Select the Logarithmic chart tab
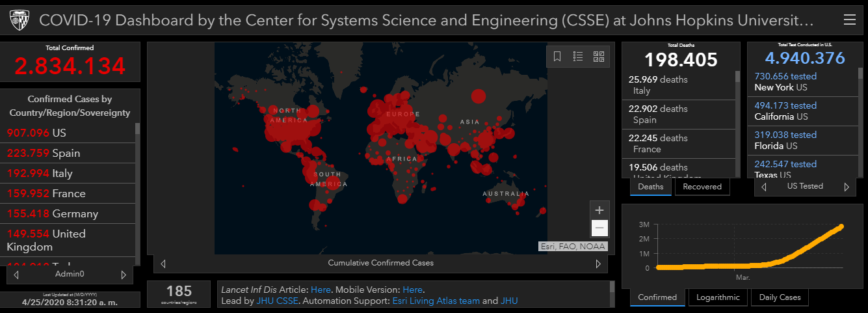The width and height of the screenshot is (868, 313). pos(718,297)
